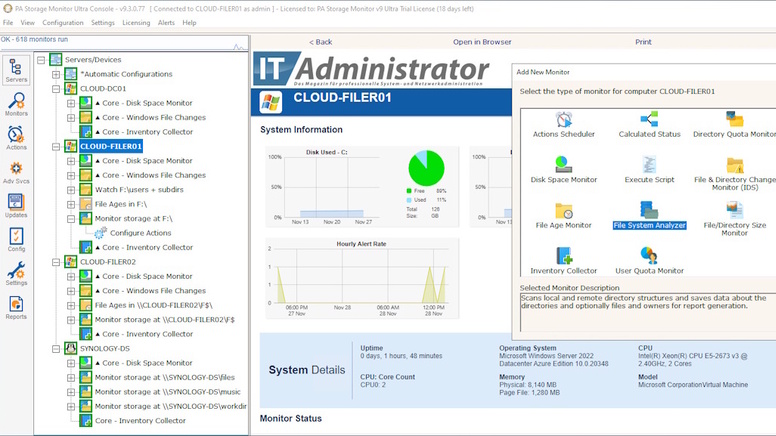Choose the Actions Scheduler monitor type

(x=563, y=122)
